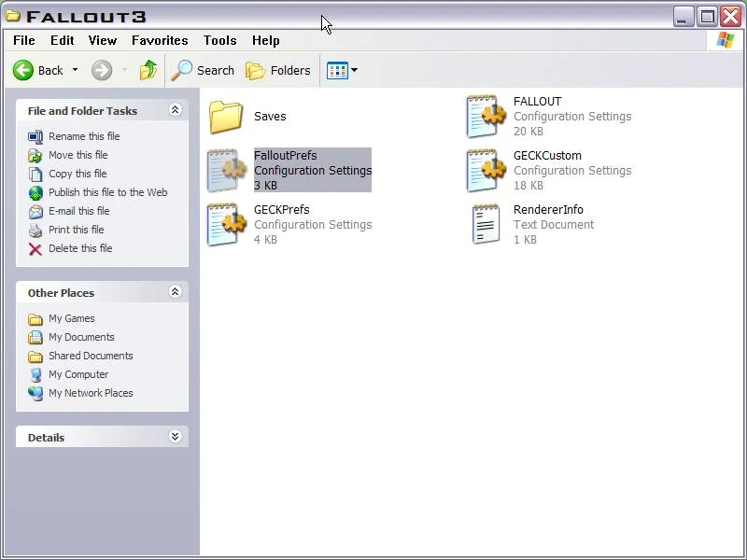
Task: Click Copy this file link
Action: point(78,174)
